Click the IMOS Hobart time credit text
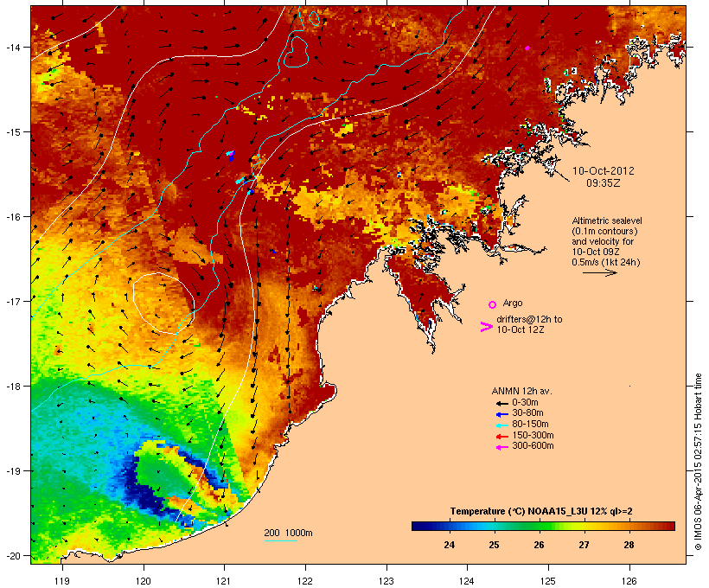This screenshot has height=588, width=709. click(699, 462)
